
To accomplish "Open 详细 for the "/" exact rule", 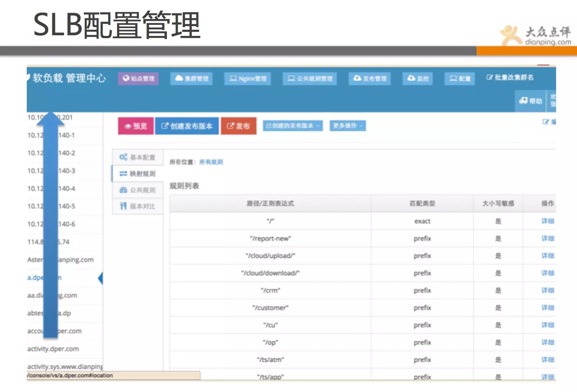I will 548,221.
